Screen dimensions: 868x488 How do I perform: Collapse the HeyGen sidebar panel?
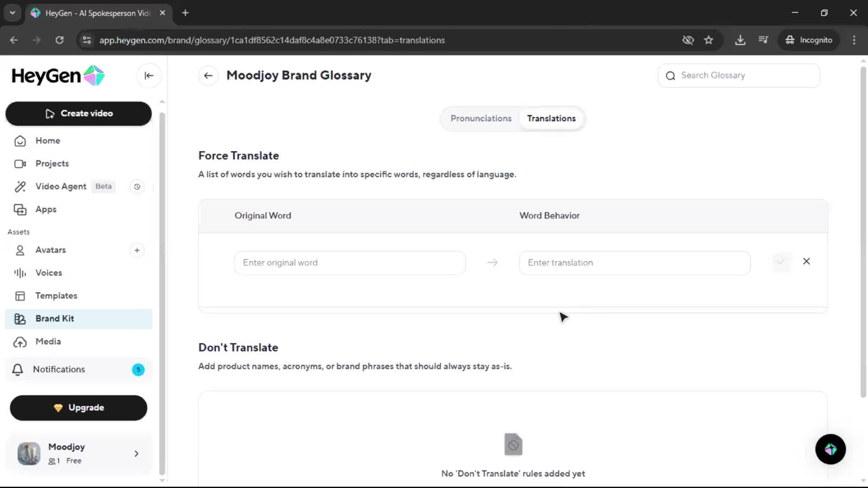[149, 75]
